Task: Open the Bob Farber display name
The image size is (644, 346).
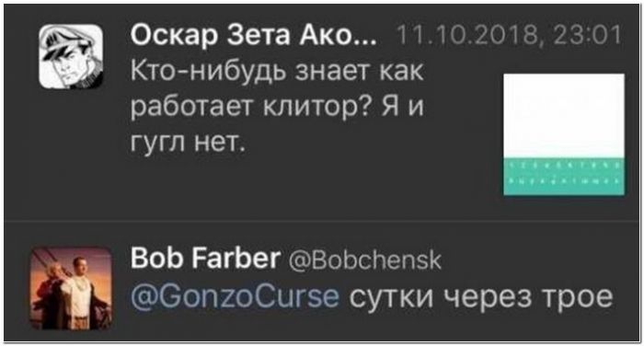Action: (205, 259)
